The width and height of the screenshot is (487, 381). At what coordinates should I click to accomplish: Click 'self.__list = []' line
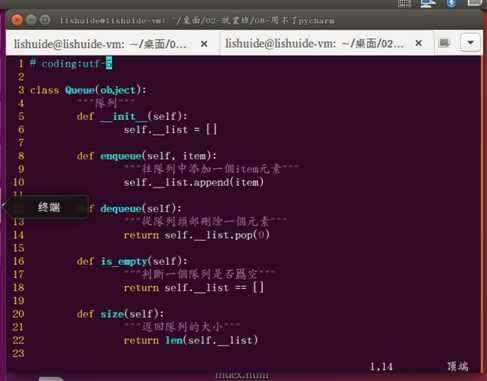pyautogui.click(x=170, y=129)
